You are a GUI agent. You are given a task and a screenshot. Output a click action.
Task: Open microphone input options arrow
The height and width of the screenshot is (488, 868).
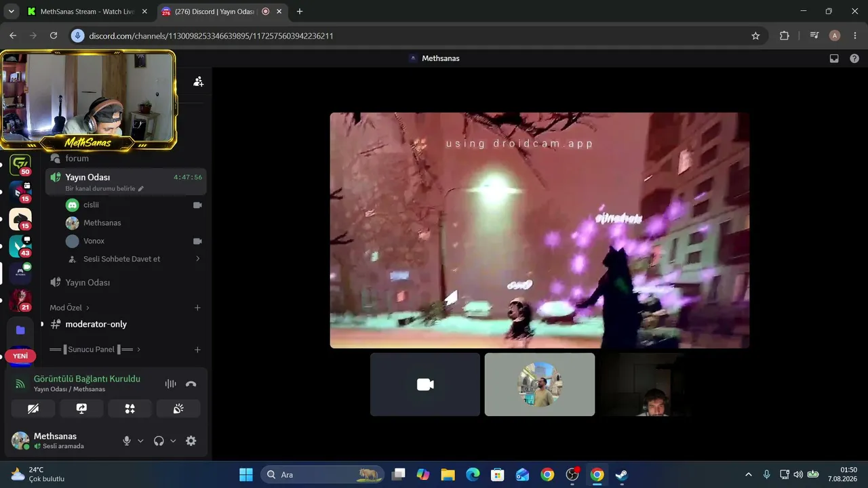(x=140, y=441)
